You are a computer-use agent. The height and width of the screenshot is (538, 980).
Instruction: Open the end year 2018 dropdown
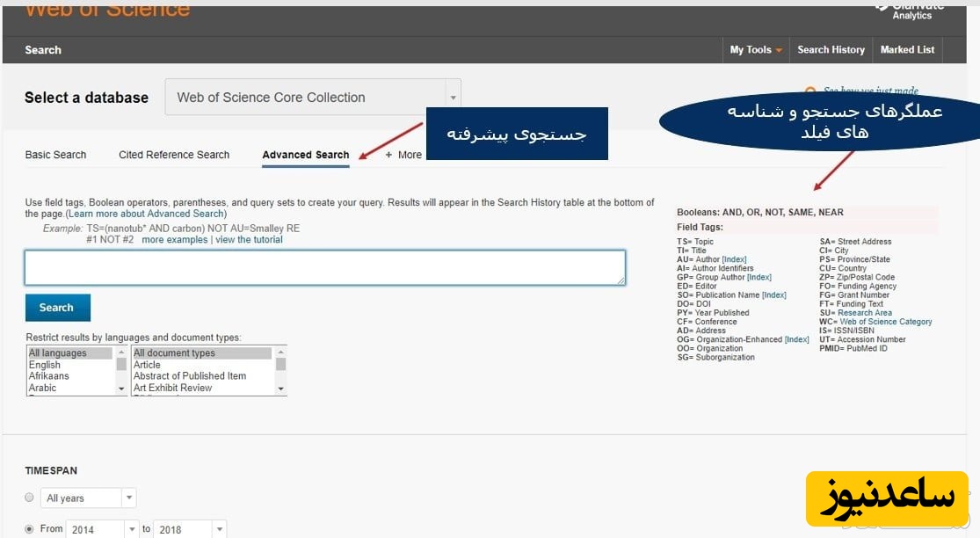(x=219, y=529)
